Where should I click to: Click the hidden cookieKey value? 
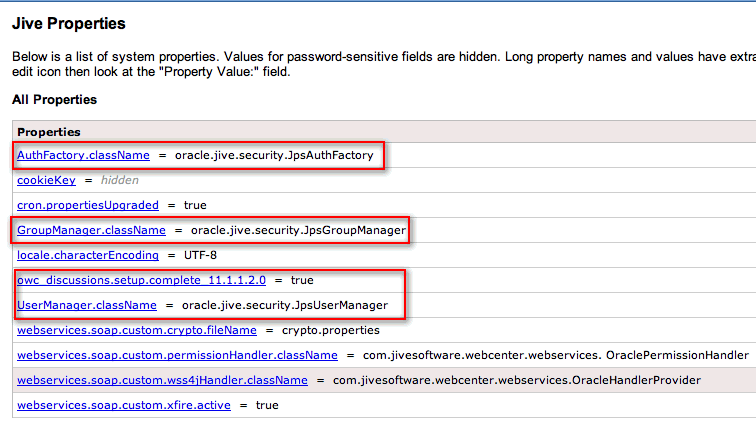tap(120, 180)
